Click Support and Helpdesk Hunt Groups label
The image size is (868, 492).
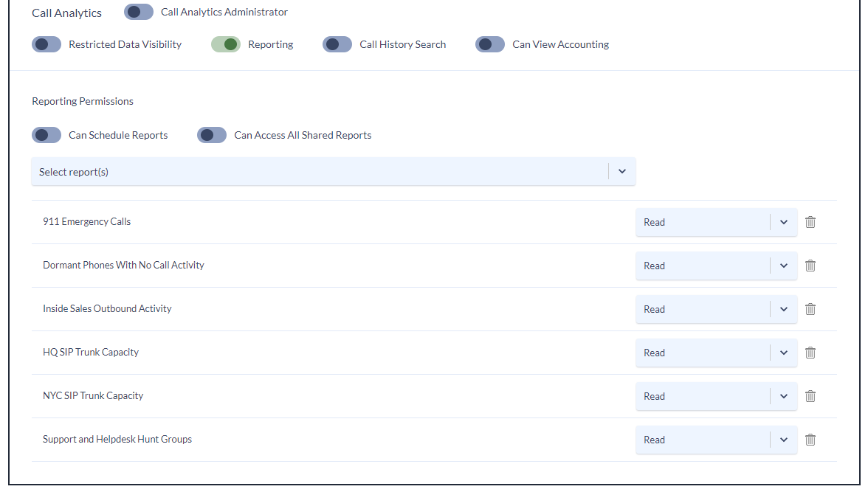coord(117,440)
